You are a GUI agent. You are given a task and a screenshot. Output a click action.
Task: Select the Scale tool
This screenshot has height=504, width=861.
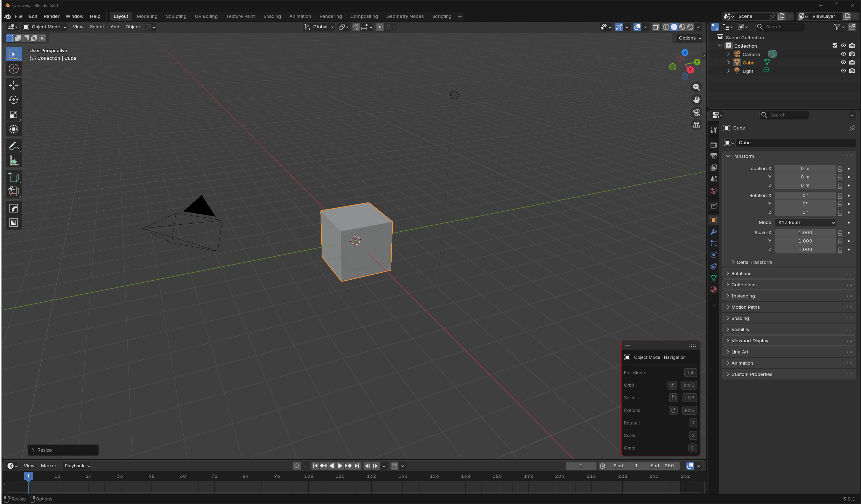point(14,115)
